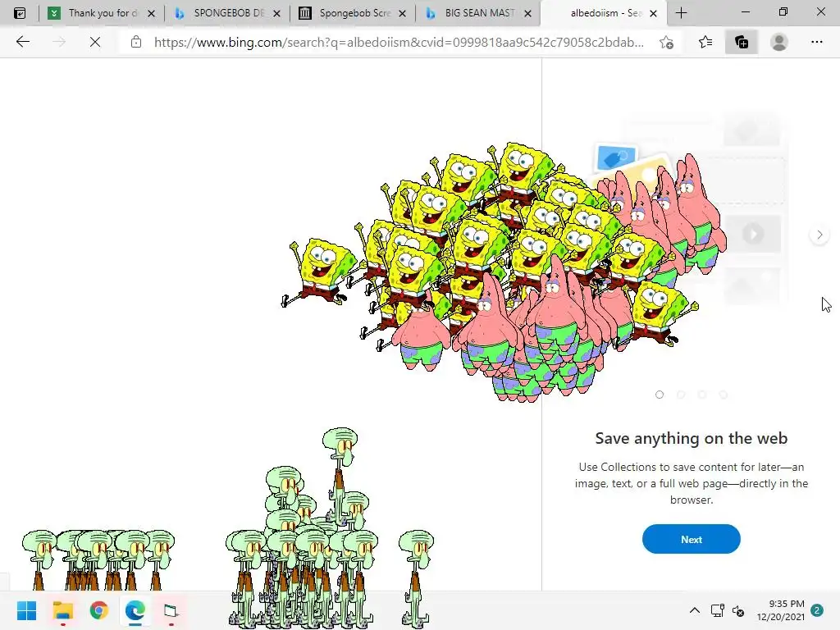
Task: Close the 'SPONGEBOB DE' tab
Action: (277, 13)
